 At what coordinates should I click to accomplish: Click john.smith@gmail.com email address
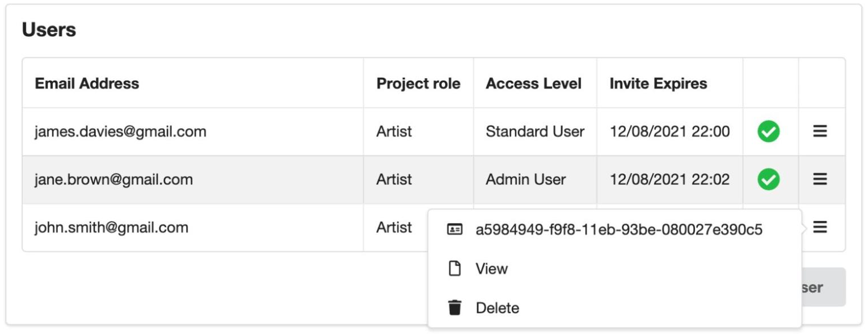point(111,227)
